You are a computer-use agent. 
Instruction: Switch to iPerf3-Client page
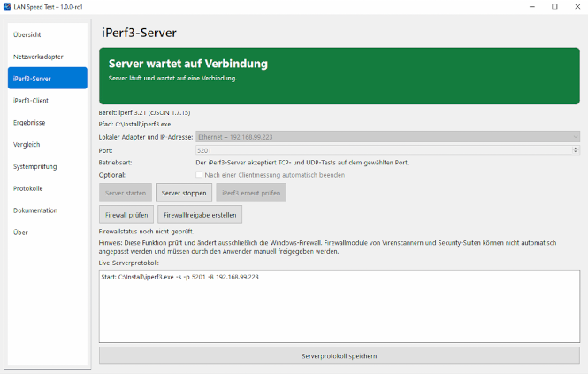point(47,101)
